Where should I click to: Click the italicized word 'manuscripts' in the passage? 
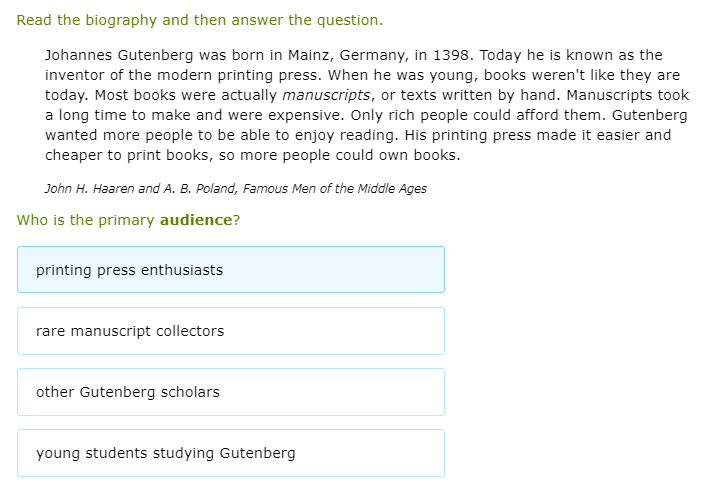click(x=326, y=95)
